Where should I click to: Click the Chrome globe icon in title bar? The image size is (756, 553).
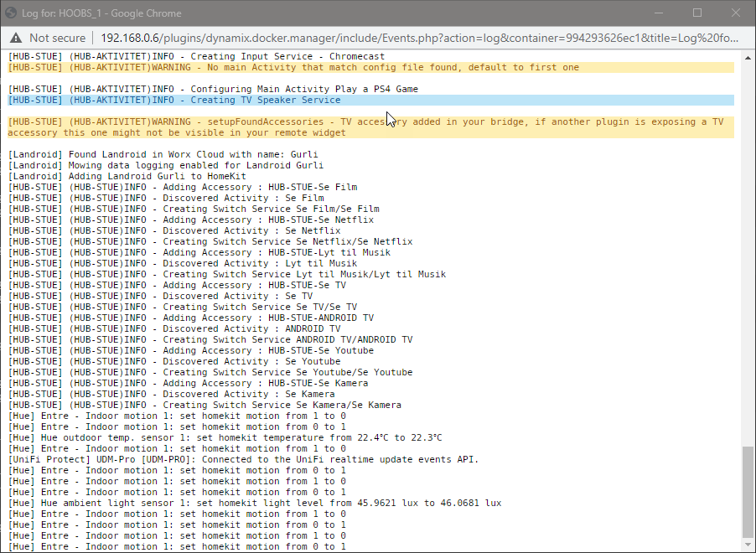point(11,13)
